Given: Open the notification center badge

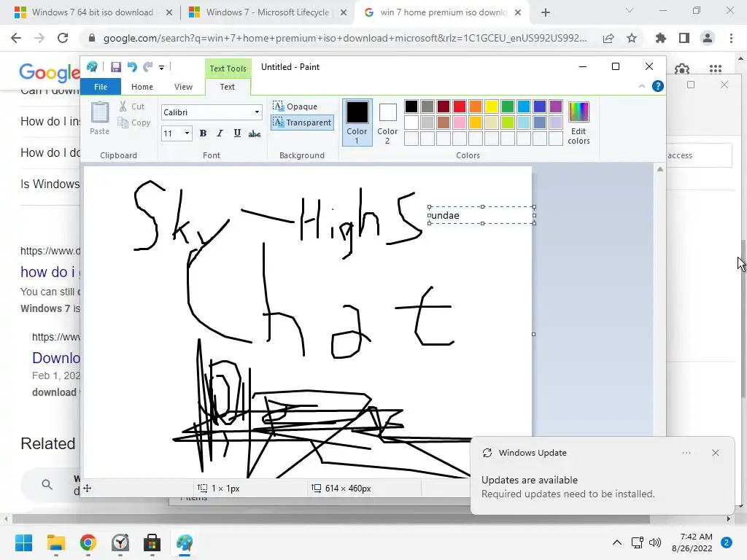Looking at the screenshot, I should pyautogui.click(x=727, y=542).
